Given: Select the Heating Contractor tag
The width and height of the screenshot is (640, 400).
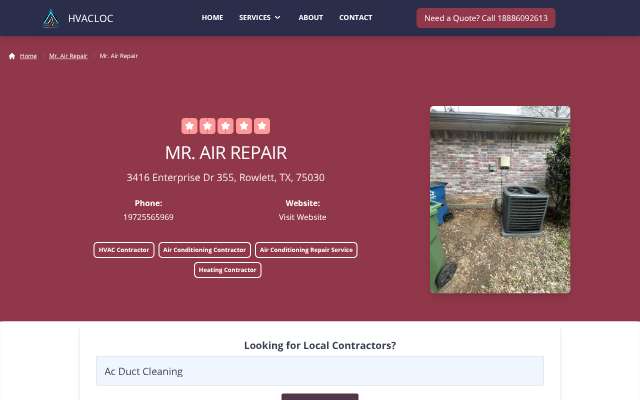Looking at the screenshot, I should pos(227,270).
